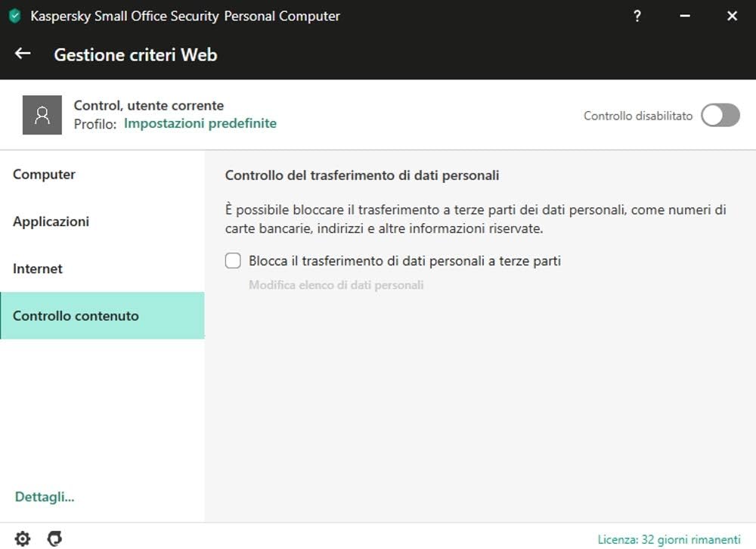The width and height of the screenshot is (756, 549).
Task: Open the support headset icon
Action: [x=54, y=538]
